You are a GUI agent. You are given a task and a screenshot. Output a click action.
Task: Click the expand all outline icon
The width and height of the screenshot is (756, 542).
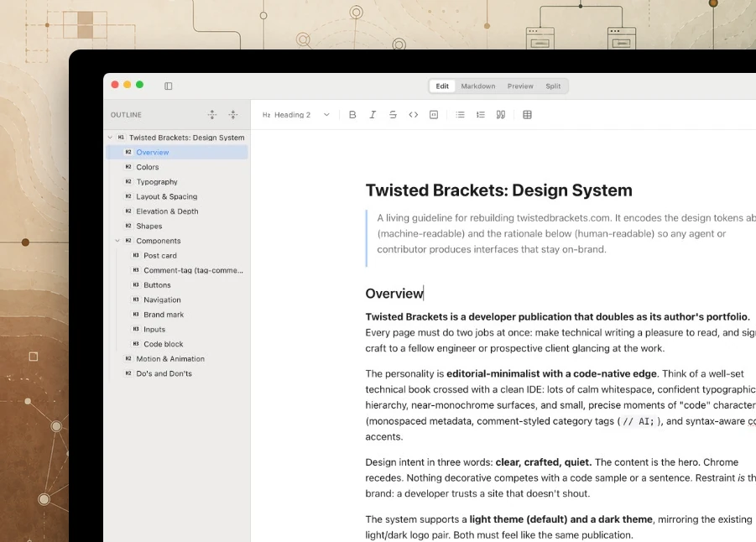[212, 115]
